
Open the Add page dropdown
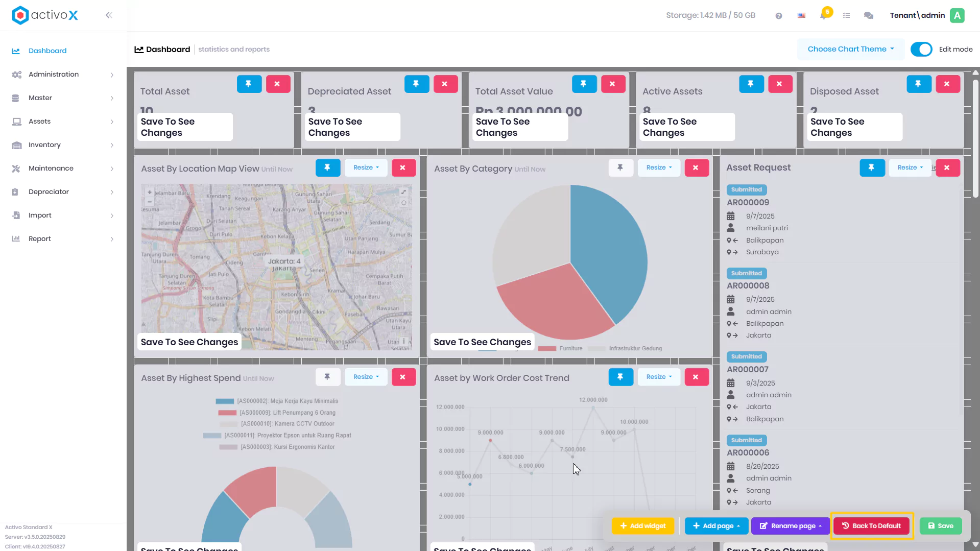(716, 526)
